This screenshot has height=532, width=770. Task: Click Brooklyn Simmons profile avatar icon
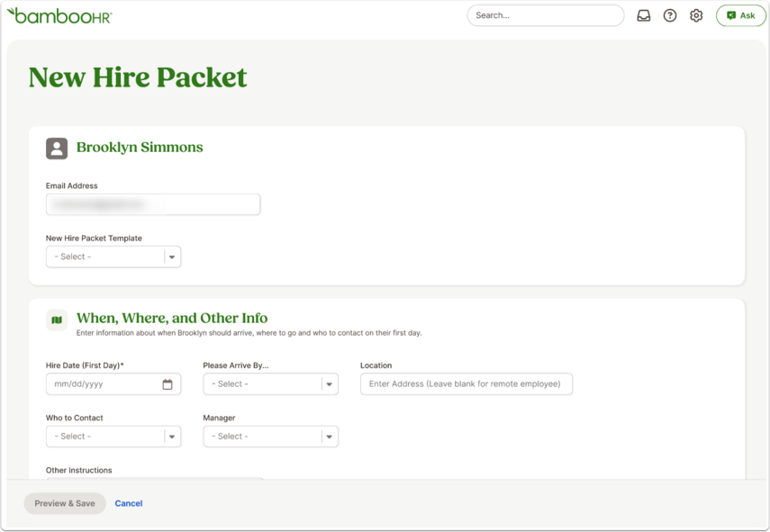[x=57, y=149]
